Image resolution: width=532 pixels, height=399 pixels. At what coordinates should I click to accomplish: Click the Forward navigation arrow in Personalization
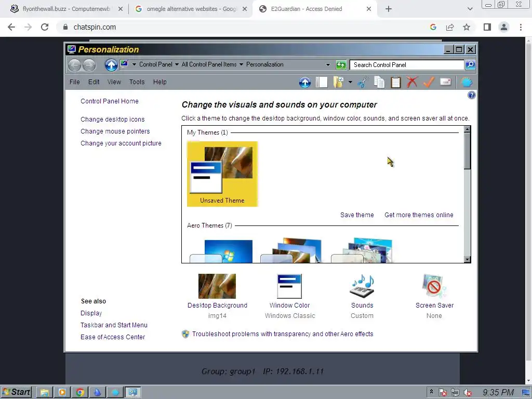point(89,65)
